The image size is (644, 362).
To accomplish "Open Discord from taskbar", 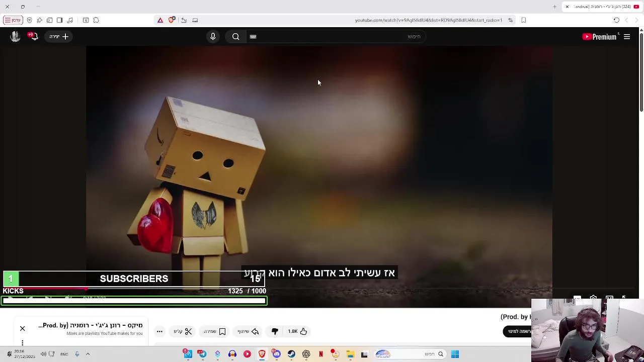I will (276, 354).
